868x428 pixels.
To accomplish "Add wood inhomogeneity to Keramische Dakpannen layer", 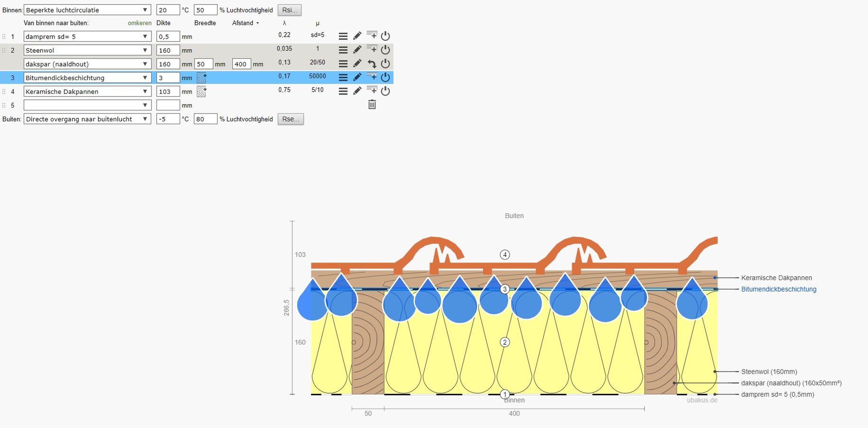I will tap(202, 91).
